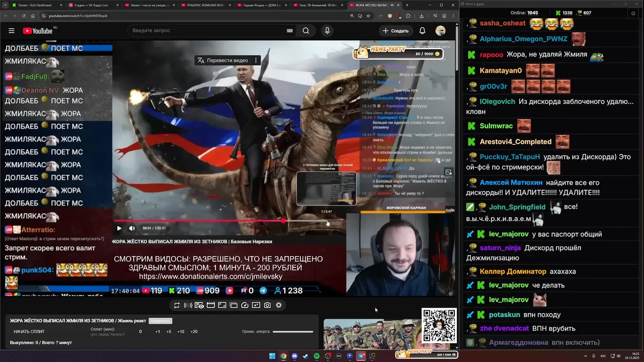Add +10 minutes to split
The height and width of the screenshot is (362, 644).
coord(181,332)
